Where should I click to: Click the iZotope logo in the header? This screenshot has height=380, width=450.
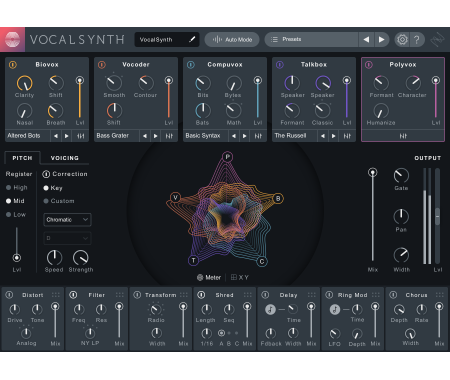[x=13, y=40]
